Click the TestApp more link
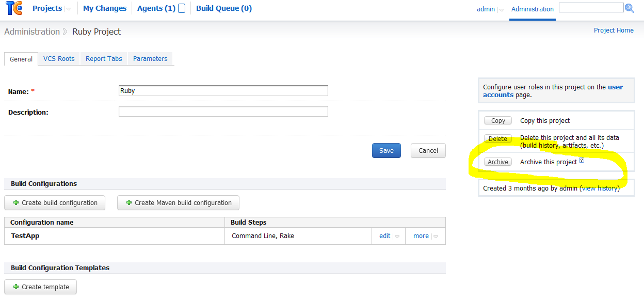This screenshot has width=644, height=299. [x=421, y=236]
